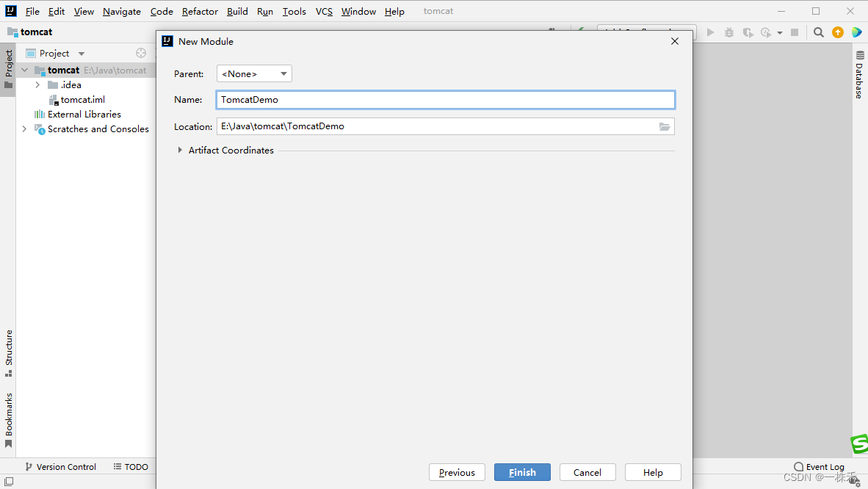Open Search Everywhere magnifier
The width and height of the screenshot is (868, 489).
(818, 33)
